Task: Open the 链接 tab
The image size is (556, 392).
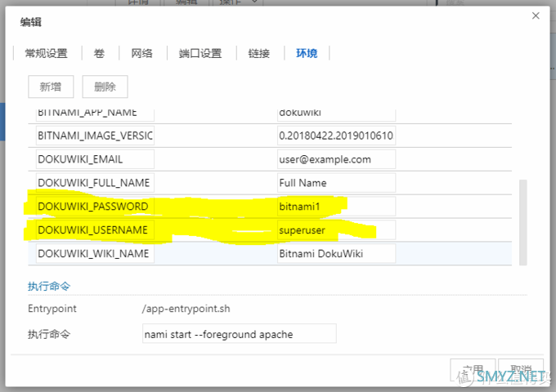Action: point(258,53)
